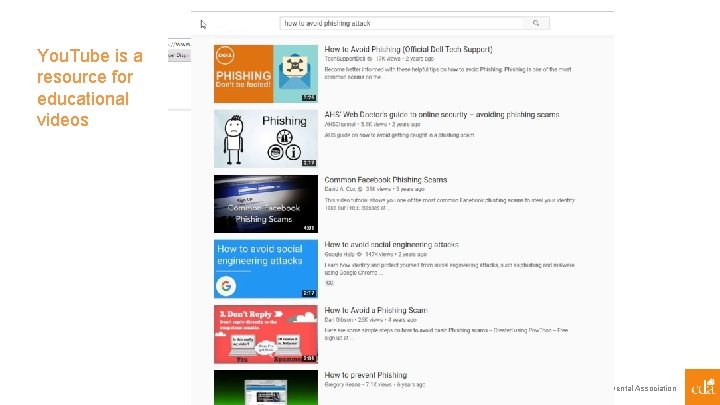
Task: Click Dan Gibson description about simple steps
Action: pyautogui.click(x=446, y=334)
